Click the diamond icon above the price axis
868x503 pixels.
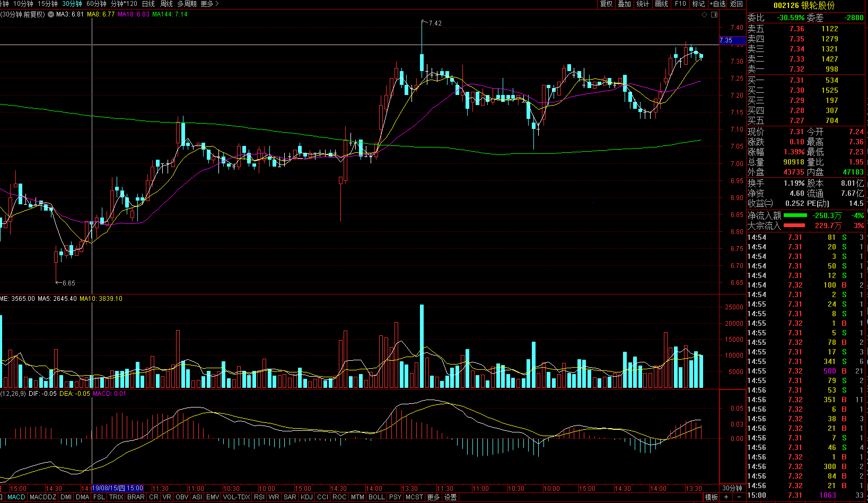point(705,14)
